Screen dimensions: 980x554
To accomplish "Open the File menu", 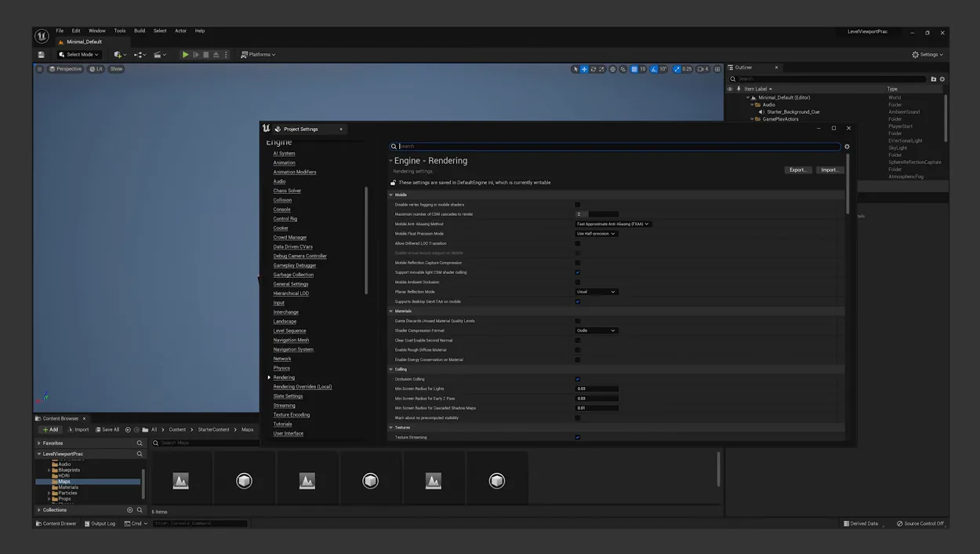I will (60, 31).
